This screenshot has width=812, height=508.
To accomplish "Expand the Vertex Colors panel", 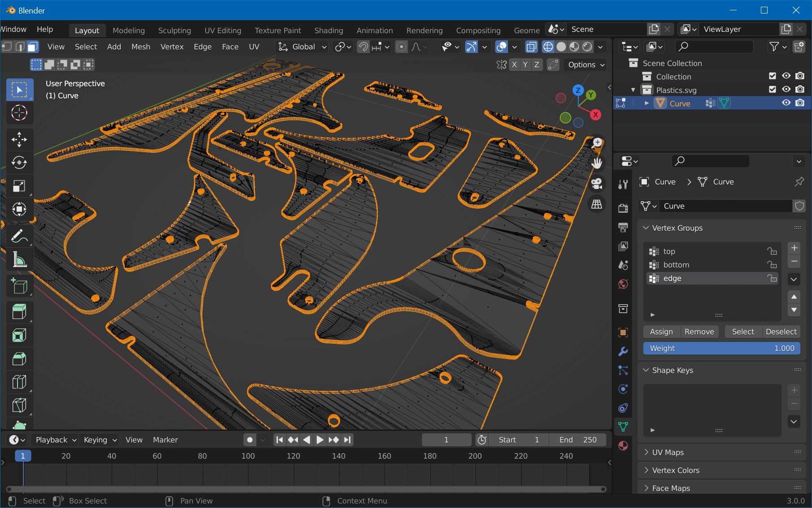I will point(646,470).
